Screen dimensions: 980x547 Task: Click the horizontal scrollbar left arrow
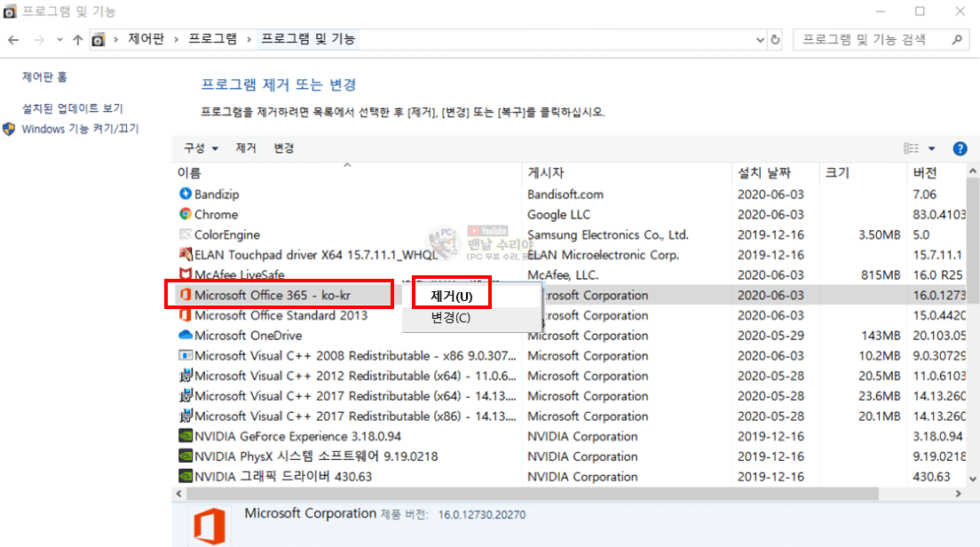point(179,494)
